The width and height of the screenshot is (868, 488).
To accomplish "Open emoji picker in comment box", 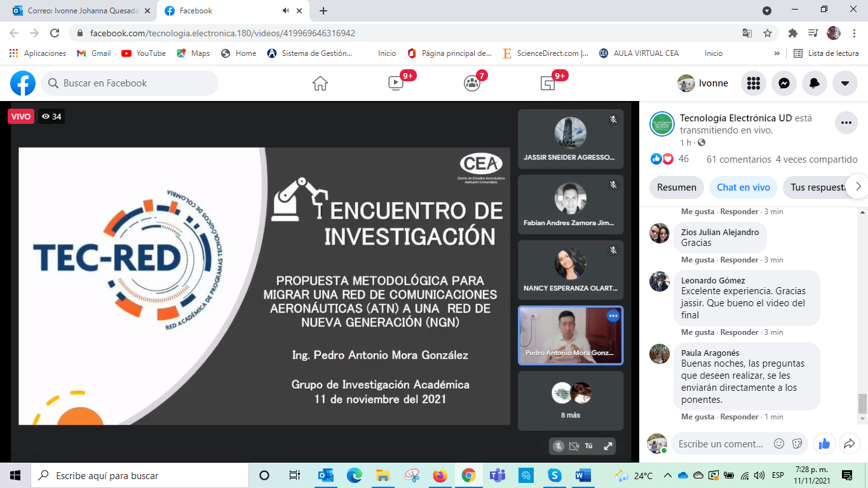I will click(779, 444).
